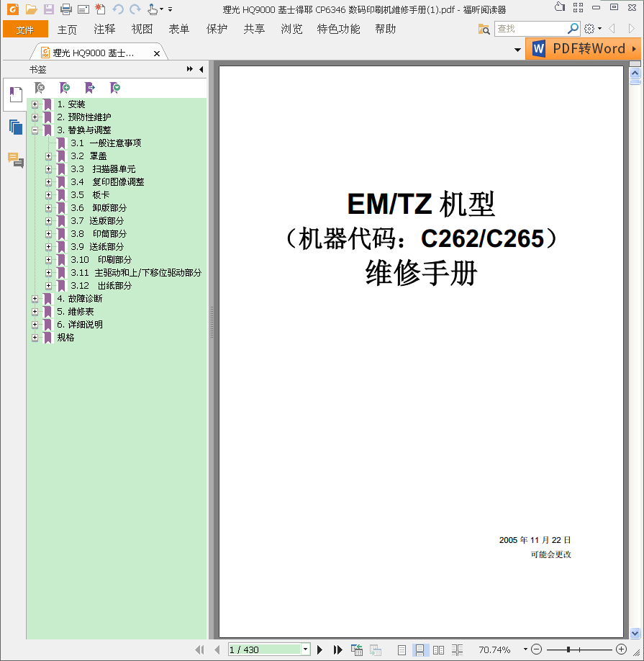Open the Comments panel icon
Screen dimensions: 644x661
[16, 160]
